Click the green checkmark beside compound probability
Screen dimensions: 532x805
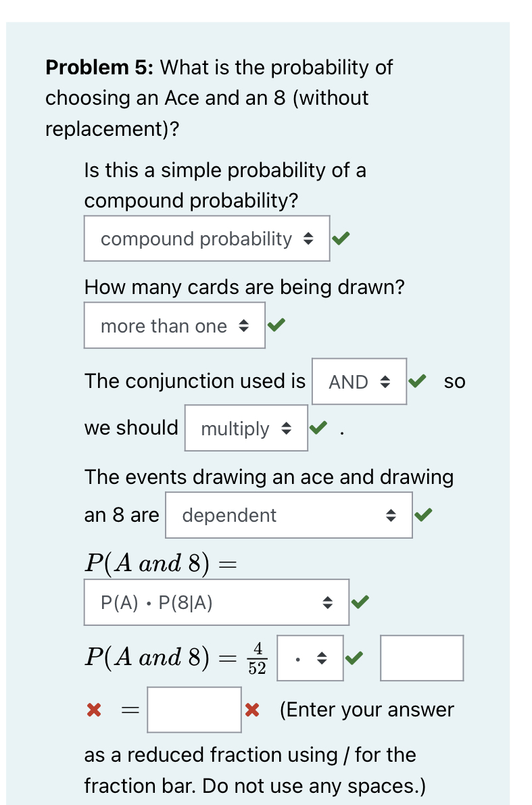click(341, 238)
